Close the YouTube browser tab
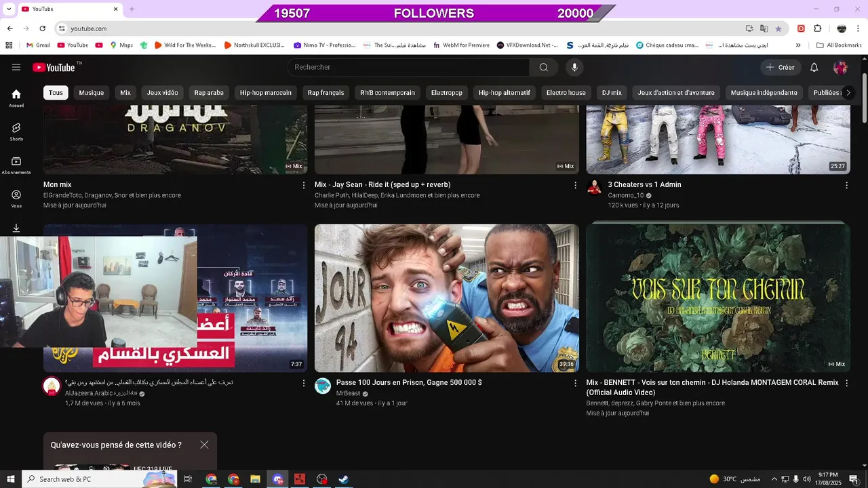This screenshot has height=488, width=868. tap(115, 9)
